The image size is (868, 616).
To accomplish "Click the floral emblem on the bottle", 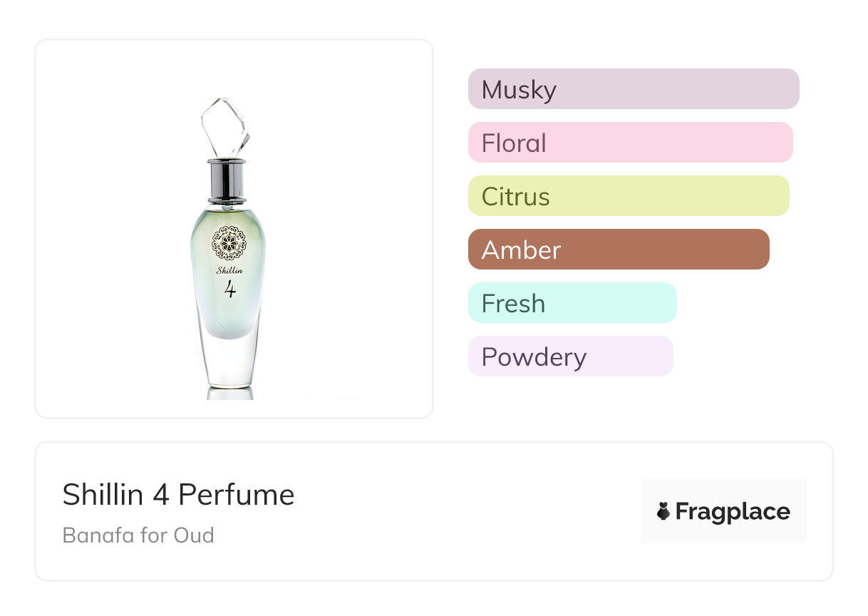I will [x=229, y=243].
